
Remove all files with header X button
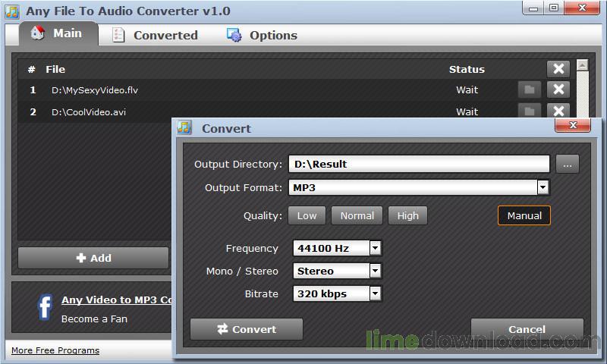pos(558,69)
